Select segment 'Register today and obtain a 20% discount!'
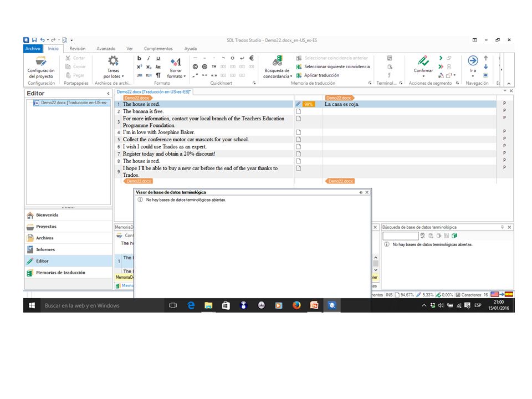The image size is (532, 399). [169, 154]
